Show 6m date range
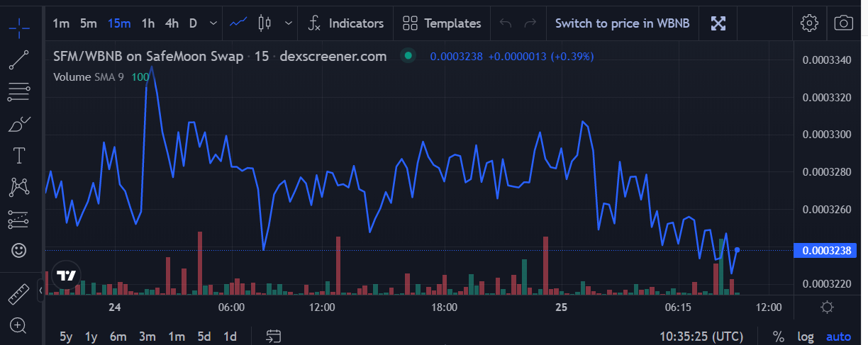Screen dimensions: 868x345 coord(118,336)
